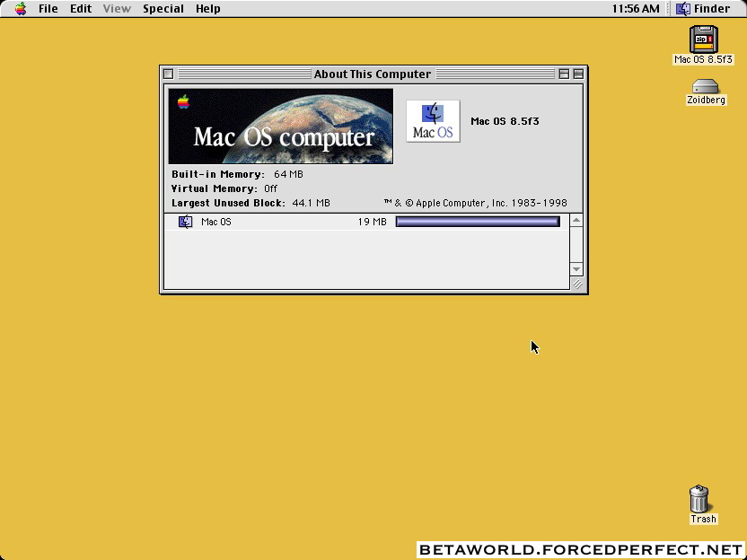The height and width of the screenshot is (560, 747).
Task: Click the scroll up arrow in memory list
Action: 576,220
